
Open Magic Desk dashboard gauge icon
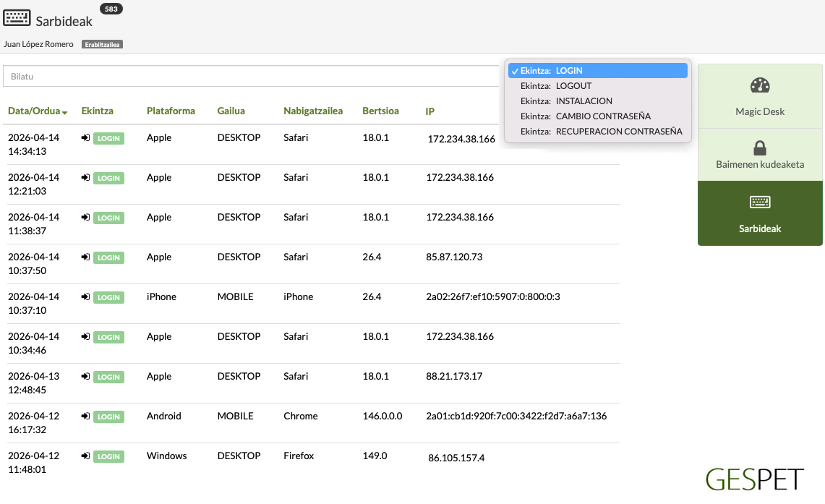click(x=760, y=86)
